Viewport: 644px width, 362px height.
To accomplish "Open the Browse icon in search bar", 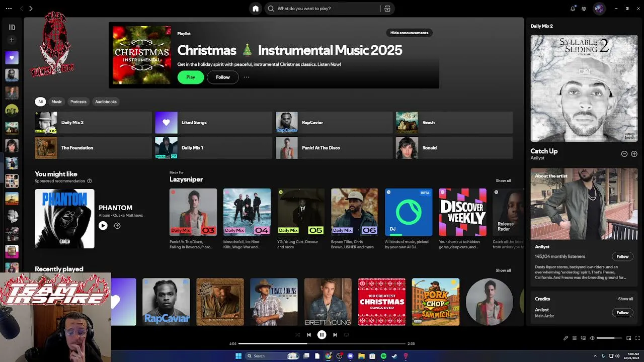I will 387,9.
